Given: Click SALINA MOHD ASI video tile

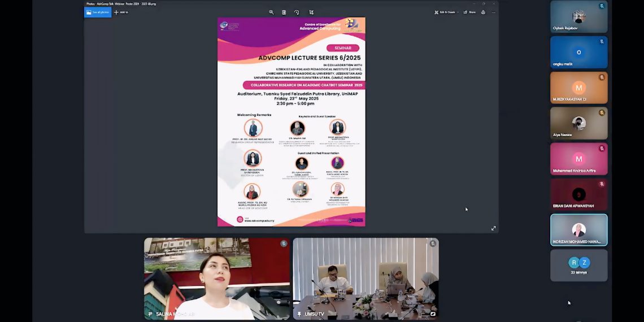Looking at the screenshot, I should pyautogui.click(x=217, y=279).
